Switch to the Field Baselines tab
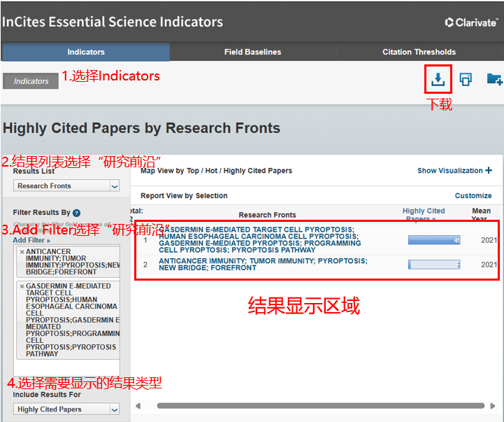Image resolution: width=504 pixels, height=422 pixels. coord(252,52)
